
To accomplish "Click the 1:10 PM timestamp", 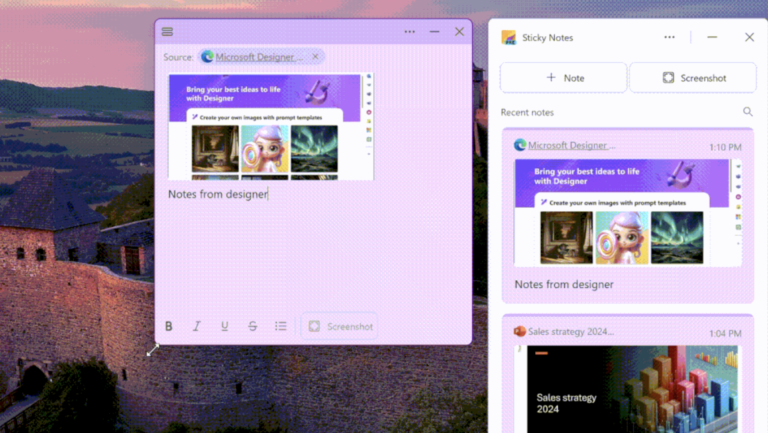I will pos(725,147).
